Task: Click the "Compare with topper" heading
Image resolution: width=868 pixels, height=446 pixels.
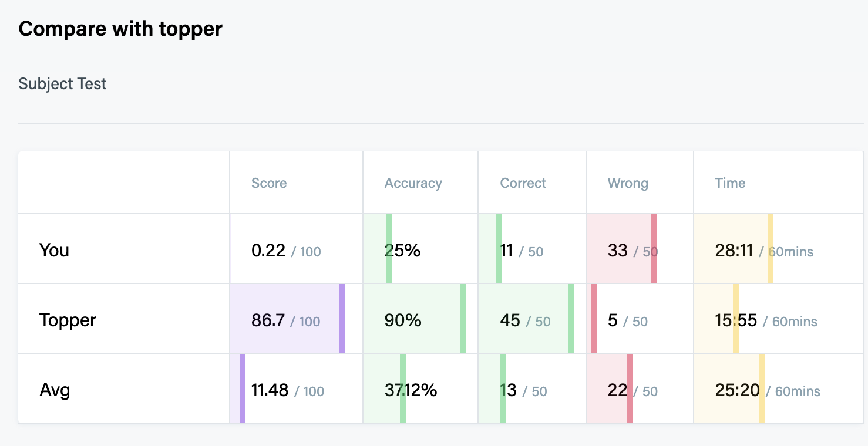Action: [120, 29]
